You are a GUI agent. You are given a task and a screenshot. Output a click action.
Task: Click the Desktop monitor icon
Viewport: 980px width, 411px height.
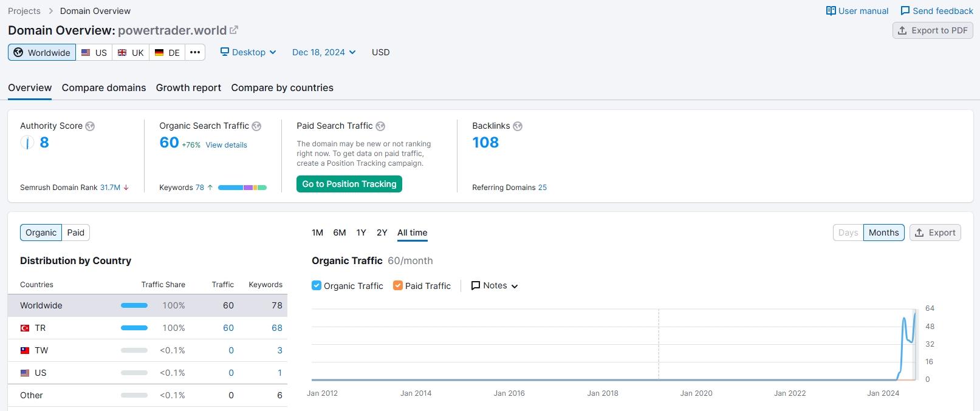[225, 52]
